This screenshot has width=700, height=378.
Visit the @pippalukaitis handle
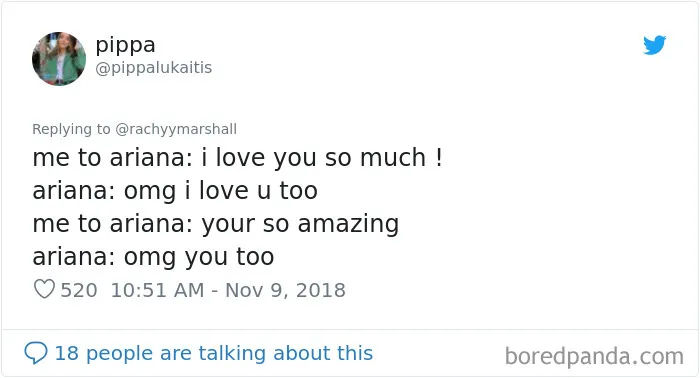pos(154,68)
